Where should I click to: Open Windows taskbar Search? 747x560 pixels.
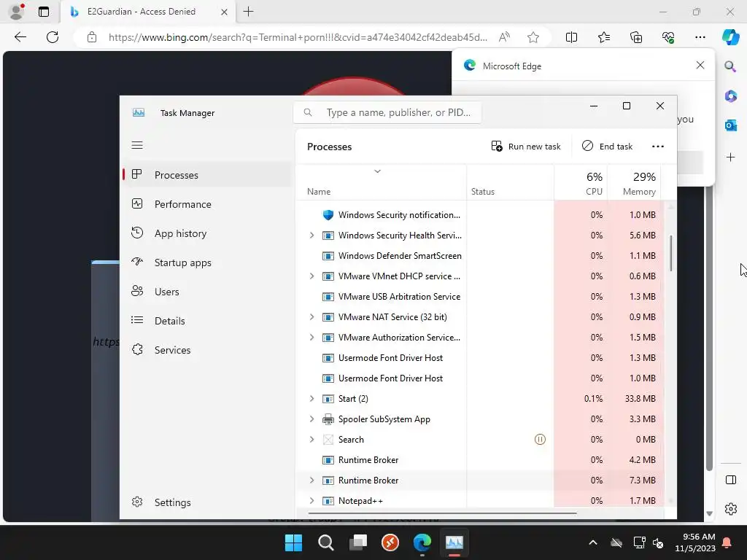coord(326,542)
